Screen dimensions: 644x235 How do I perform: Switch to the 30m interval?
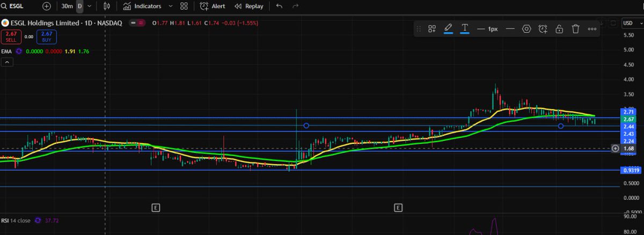click(x=67, y=6)
